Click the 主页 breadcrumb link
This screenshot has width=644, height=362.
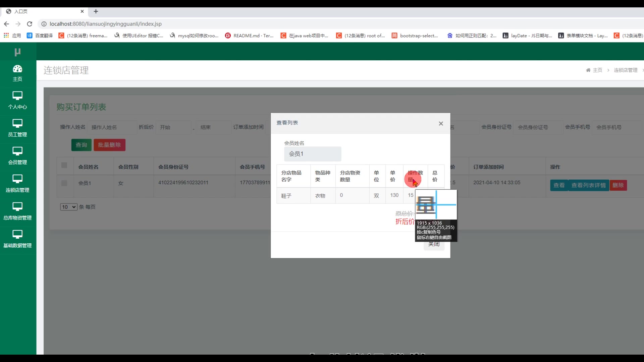[597, 70]
